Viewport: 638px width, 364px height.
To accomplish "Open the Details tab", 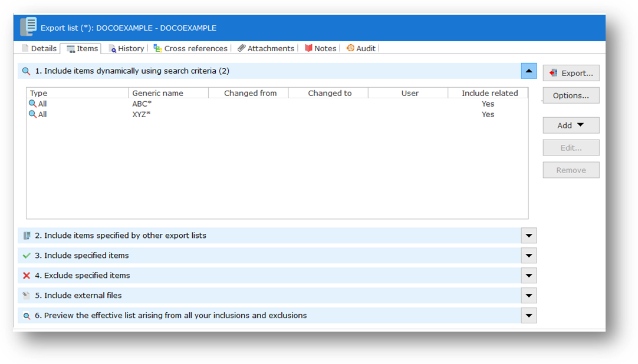I will click(40, 48).
